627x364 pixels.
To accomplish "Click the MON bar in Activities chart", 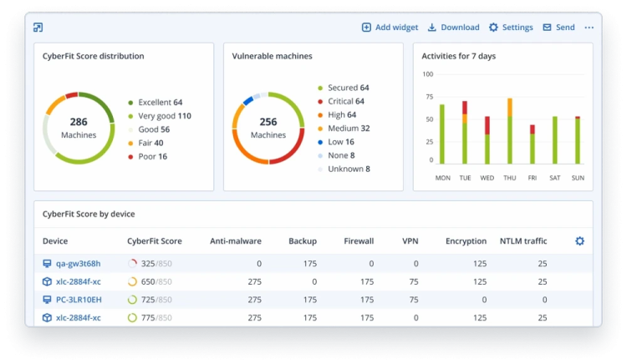I will pos(442,134).
